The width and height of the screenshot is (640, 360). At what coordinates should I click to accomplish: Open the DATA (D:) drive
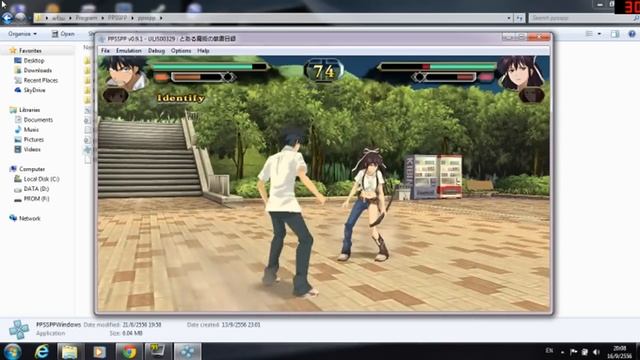[36, 189]
